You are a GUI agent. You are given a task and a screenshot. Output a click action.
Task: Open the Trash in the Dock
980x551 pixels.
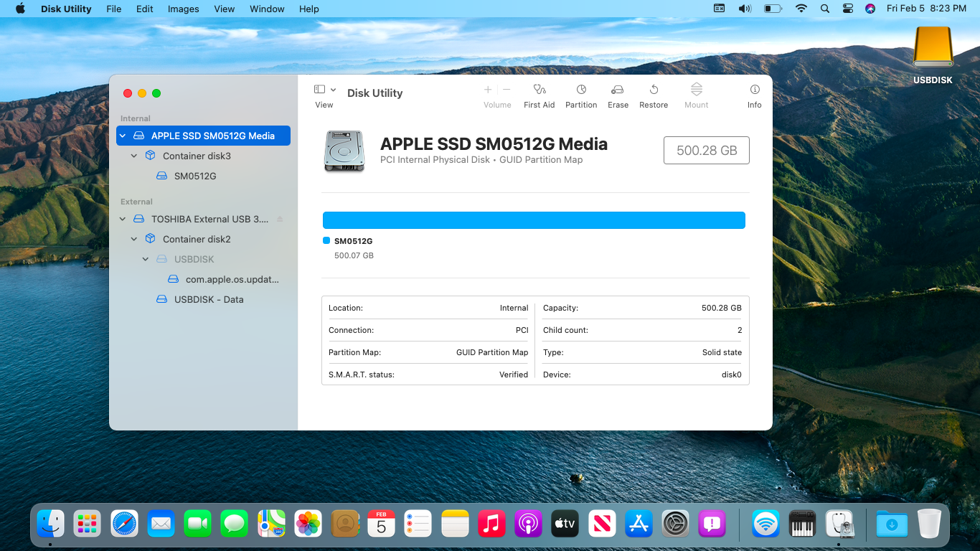tap(929, 524)
